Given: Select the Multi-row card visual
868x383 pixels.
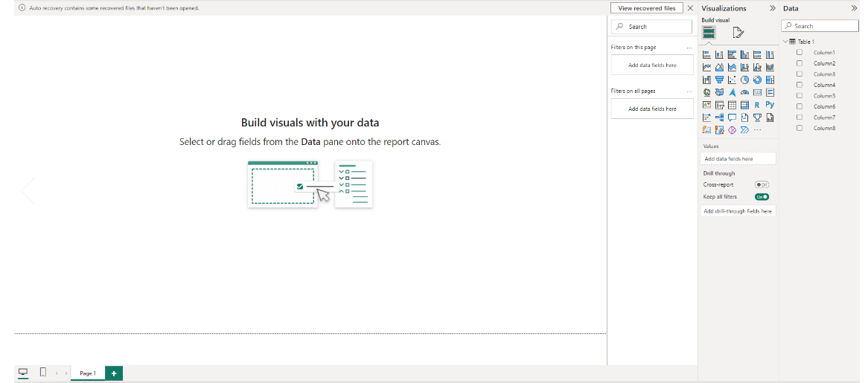Looking at the screenshot, I should coord(770,92).
